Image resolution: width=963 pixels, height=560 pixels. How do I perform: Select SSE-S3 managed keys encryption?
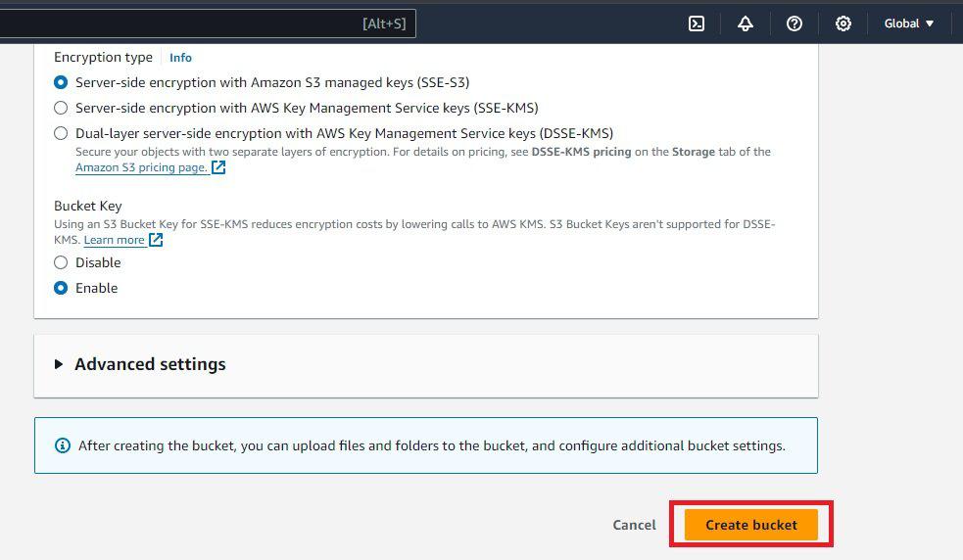[x=61, y=82]
